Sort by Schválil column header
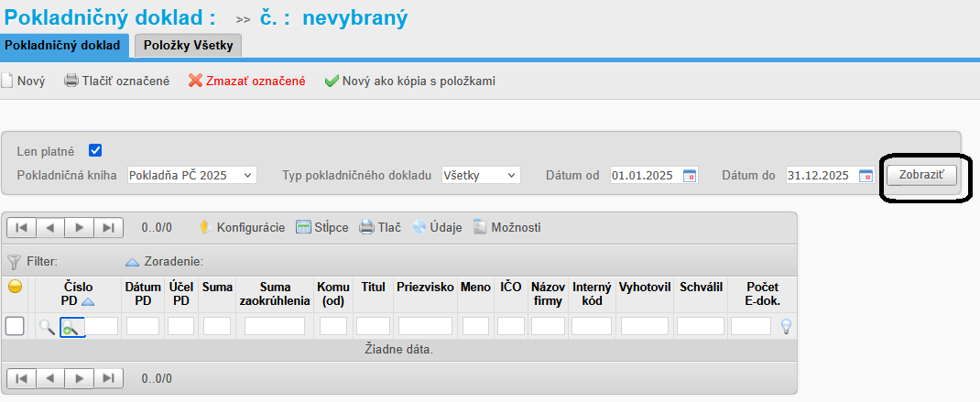This screenshot has width=980, height=402. point(702,287)
